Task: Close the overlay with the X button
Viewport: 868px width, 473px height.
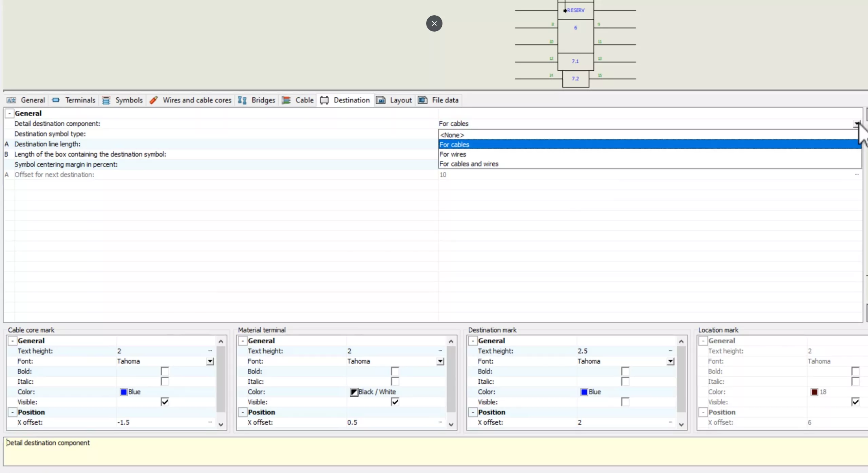Action: tap(434, 23)
